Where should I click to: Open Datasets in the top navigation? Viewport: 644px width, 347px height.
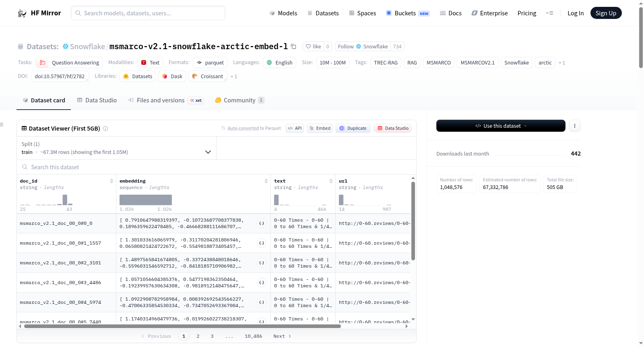coord(323,13)
